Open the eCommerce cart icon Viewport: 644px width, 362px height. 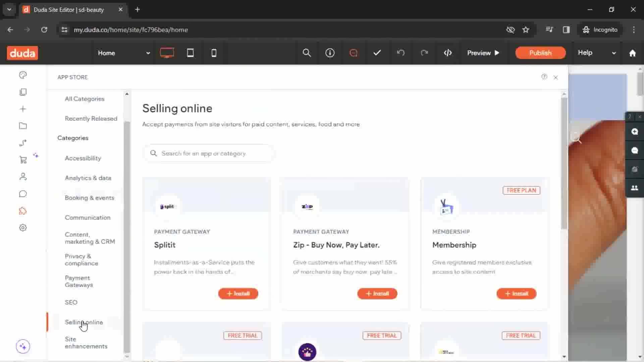point(23,160)
